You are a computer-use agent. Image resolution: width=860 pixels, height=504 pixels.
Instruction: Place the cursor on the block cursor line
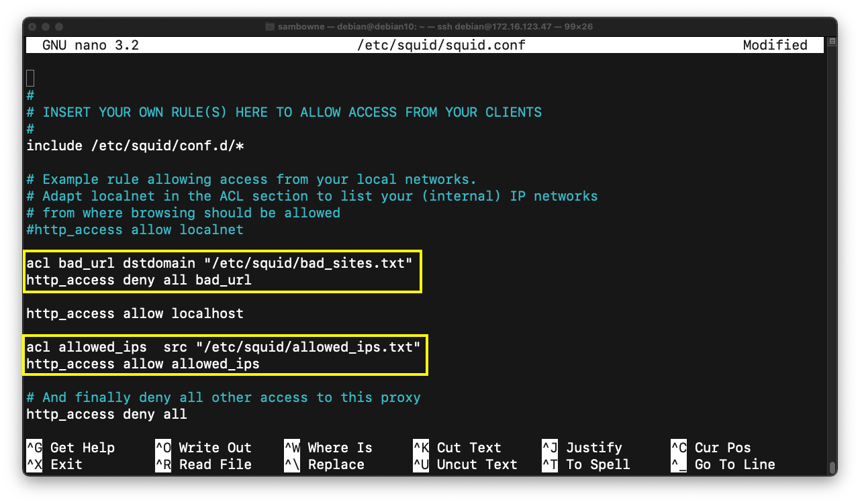tap(30, 79)
